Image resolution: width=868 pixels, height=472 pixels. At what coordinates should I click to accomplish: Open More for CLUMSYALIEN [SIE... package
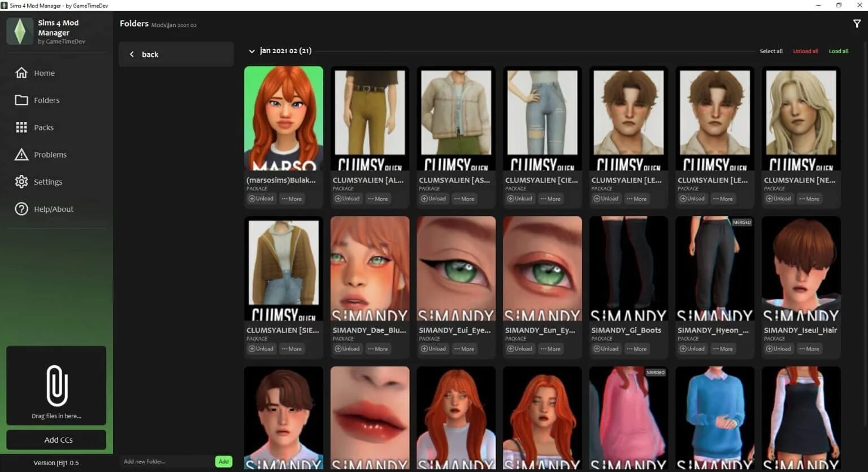pyautogui.click(x=292, y=349)
